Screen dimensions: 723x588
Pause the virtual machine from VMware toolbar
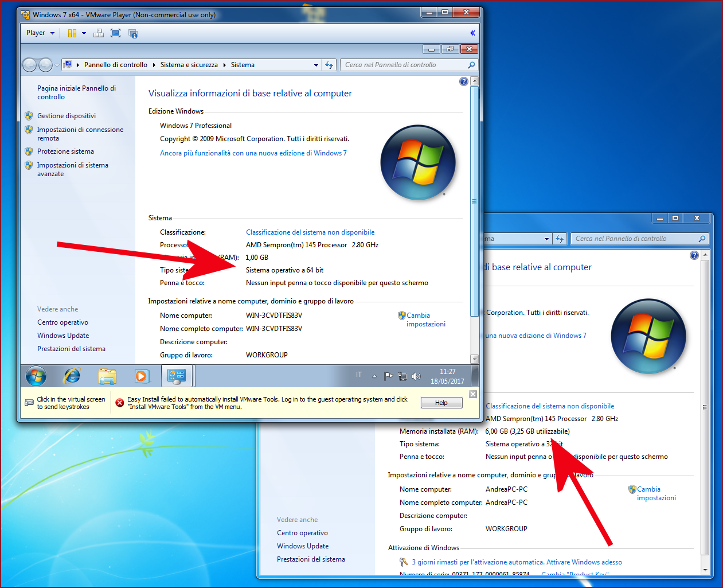click(72, 33)
